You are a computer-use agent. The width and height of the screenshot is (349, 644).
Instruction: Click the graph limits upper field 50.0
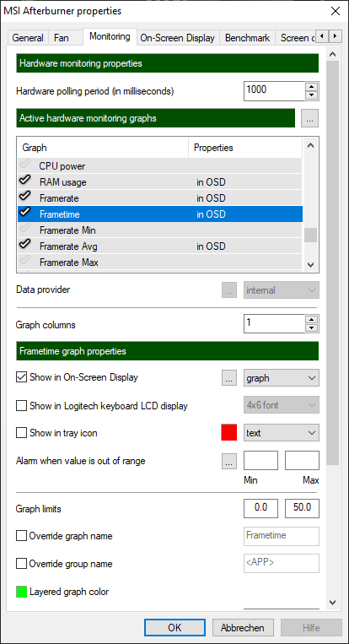coord(303,508)
